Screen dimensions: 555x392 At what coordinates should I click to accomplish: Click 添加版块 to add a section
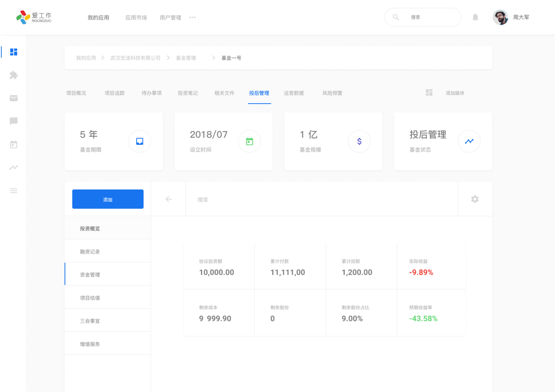click(x=455, y=93)
